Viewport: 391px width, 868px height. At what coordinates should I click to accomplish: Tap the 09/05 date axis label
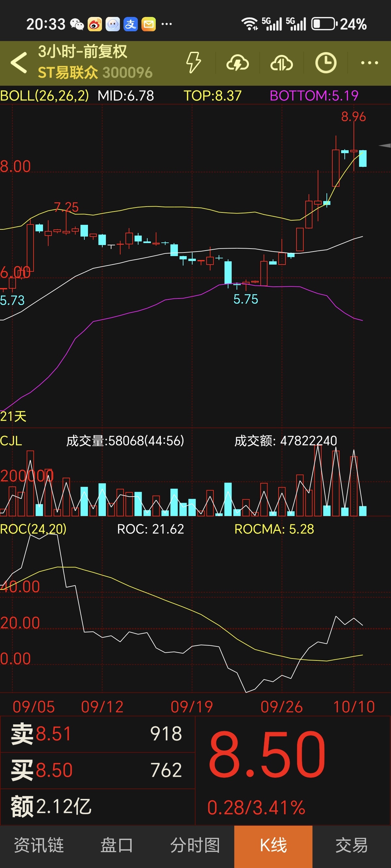coord(33,707)
